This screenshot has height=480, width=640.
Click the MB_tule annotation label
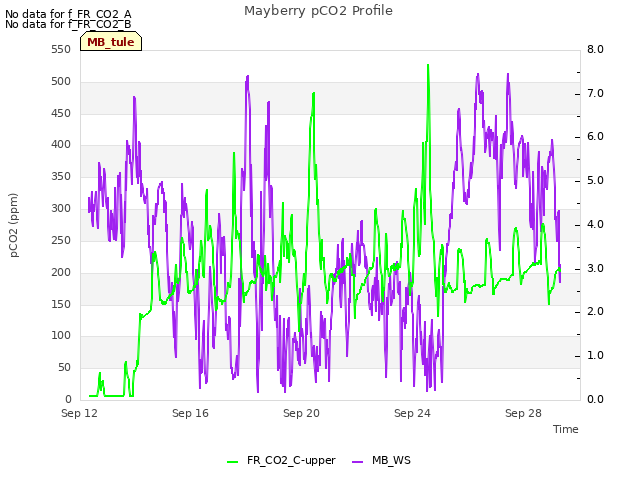(x=111, y=42)
